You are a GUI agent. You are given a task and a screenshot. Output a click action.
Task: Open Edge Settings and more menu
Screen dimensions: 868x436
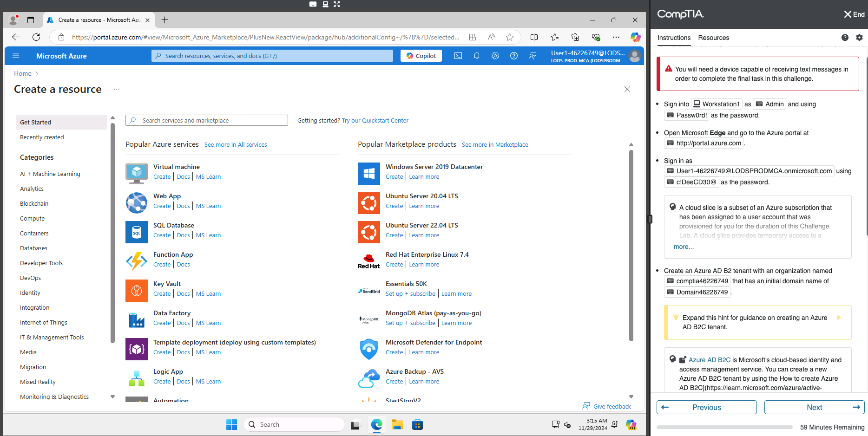click(616, 37)
